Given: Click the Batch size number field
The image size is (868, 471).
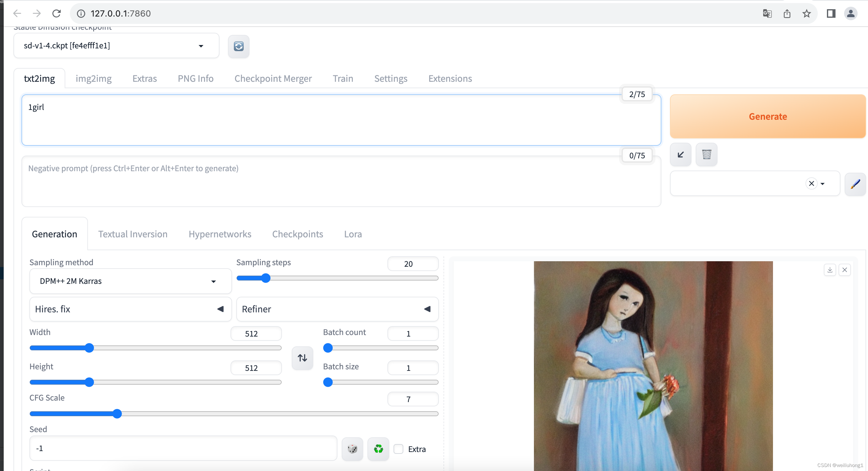Looking at the screenshot, I should pos(413,368).
